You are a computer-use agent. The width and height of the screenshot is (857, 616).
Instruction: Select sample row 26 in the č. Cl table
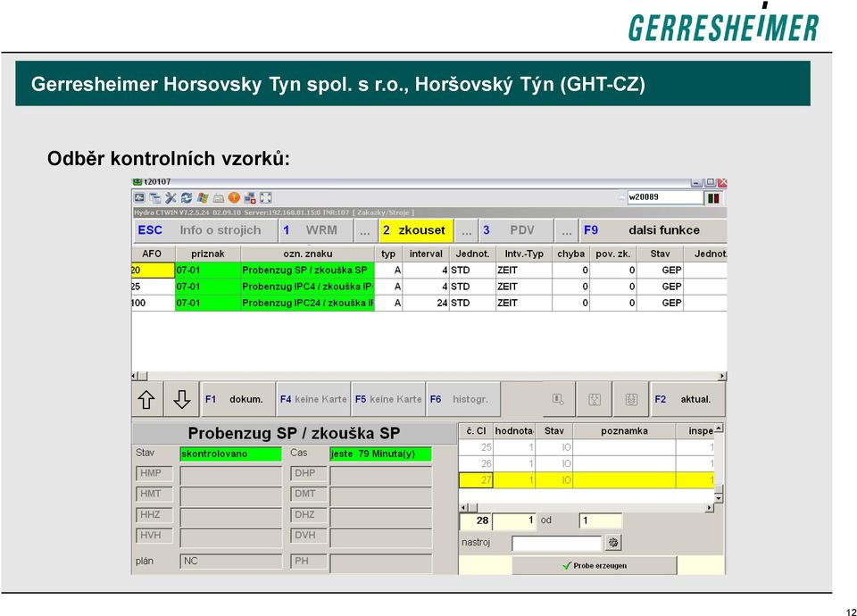(x=587, y=463)
